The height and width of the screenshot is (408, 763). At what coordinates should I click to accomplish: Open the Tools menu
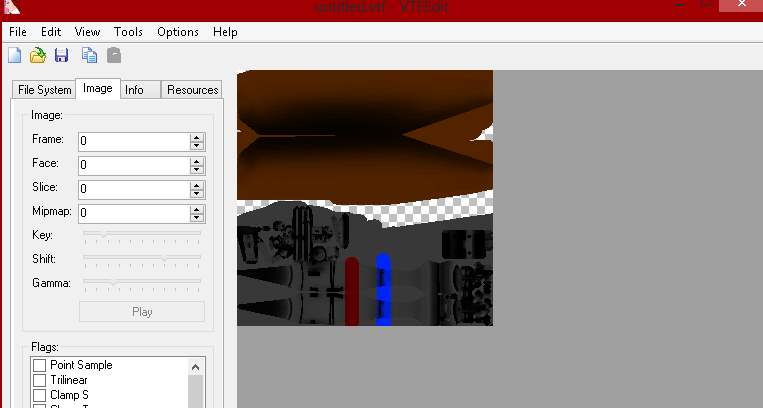click(128, 32)
